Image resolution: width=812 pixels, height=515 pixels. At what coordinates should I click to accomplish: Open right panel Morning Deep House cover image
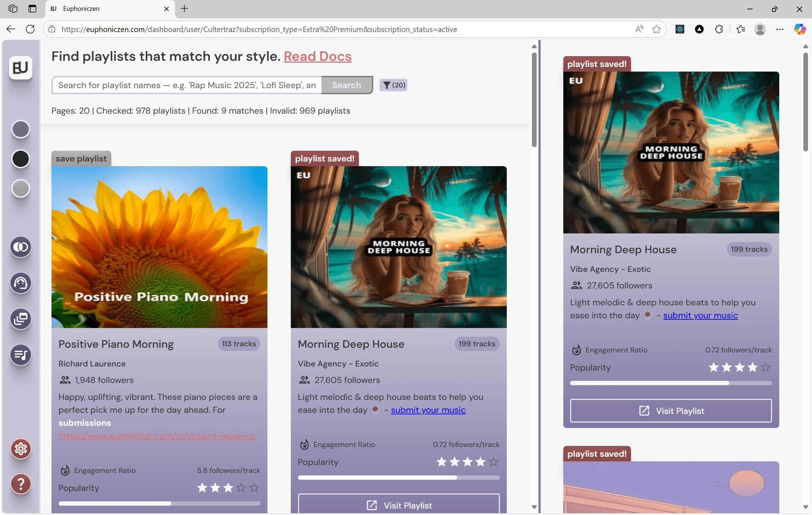pos(671,153)
